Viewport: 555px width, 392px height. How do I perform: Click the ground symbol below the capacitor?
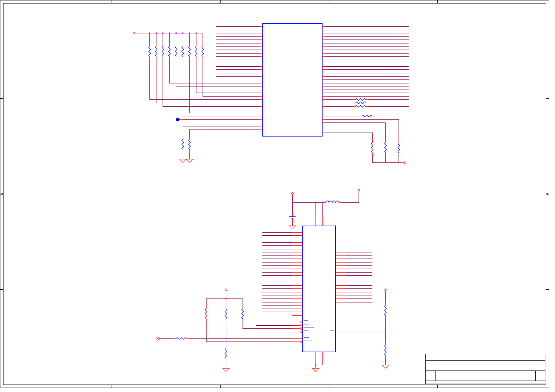click(292, 227)
